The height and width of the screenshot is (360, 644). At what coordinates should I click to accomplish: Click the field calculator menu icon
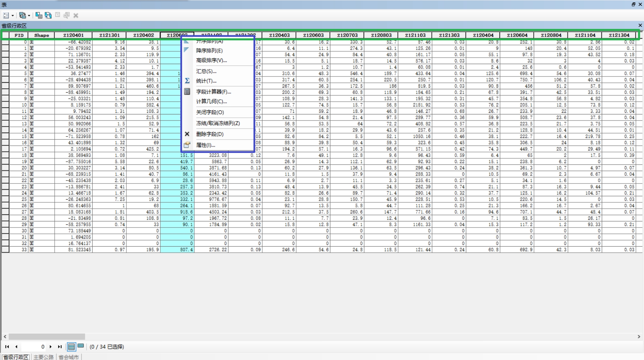pyautogui.click(x=187, y=92)
